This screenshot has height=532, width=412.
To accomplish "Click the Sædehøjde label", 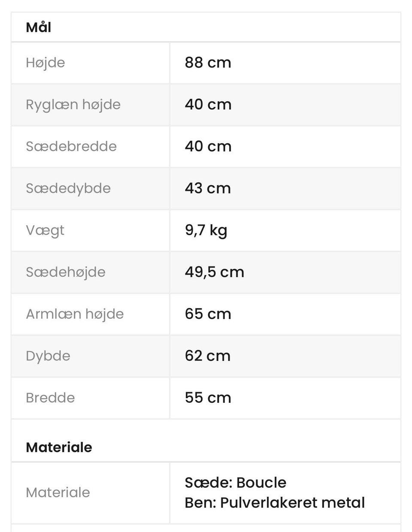I will (x=66, y=272).
